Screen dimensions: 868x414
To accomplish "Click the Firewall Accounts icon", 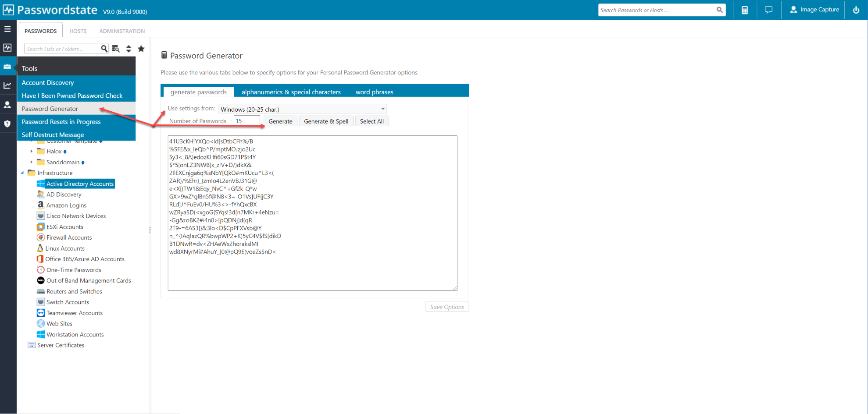I will (41, 237).
